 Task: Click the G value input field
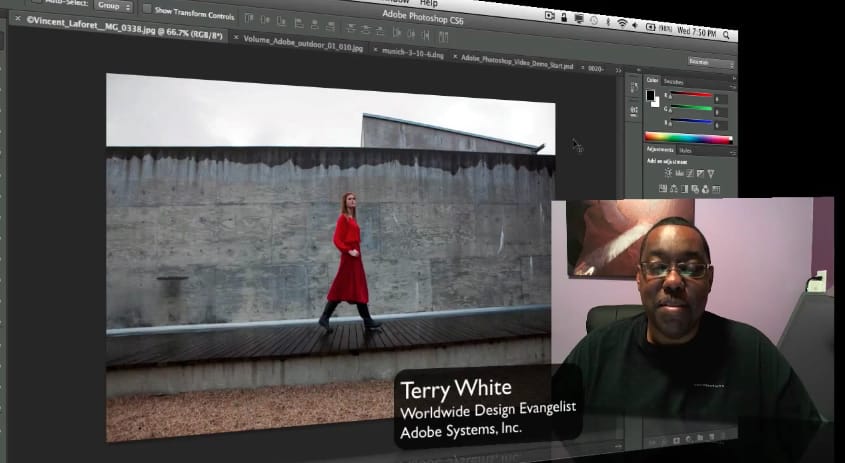coord(721,113)
